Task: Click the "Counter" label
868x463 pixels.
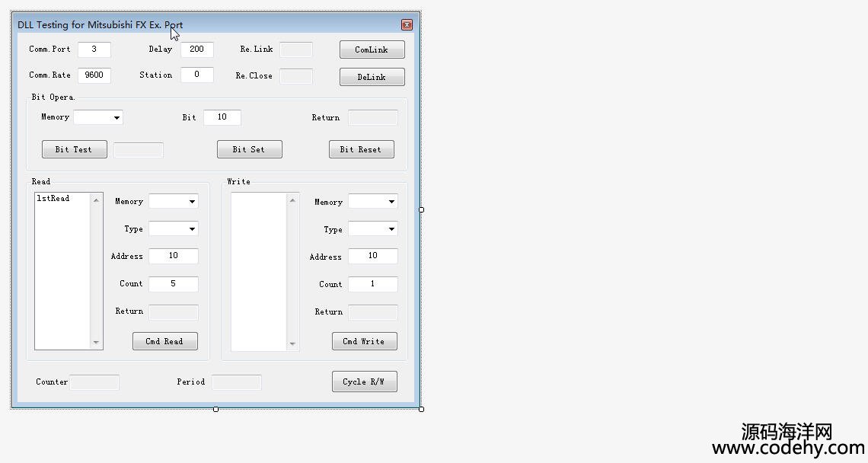Action: click(52, 382)
